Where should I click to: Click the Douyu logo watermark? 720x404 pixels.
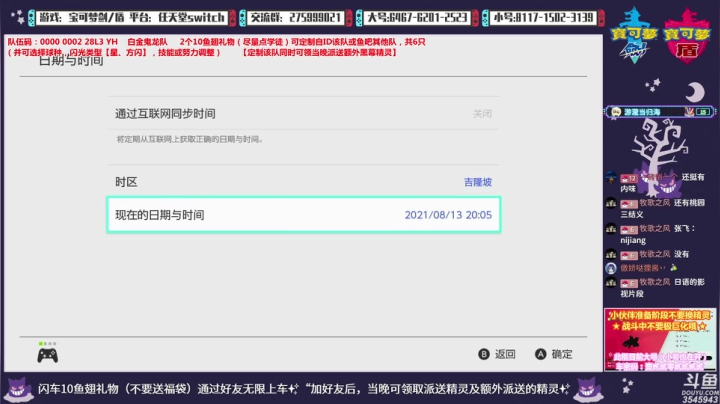pos(700,388)
